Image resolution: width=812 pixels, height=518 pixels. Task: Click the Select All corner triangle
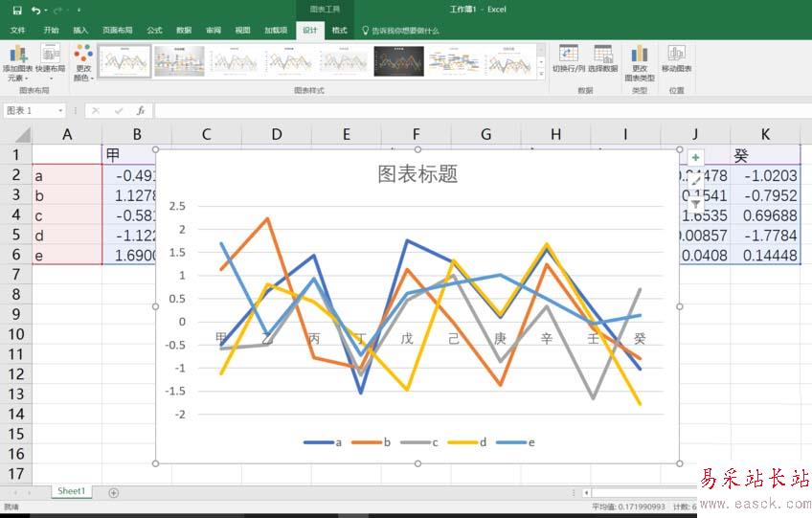(x=23, y=135)
